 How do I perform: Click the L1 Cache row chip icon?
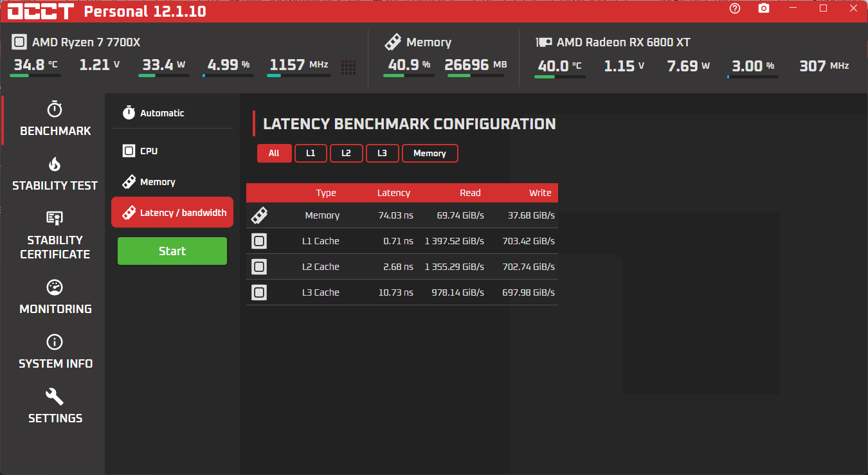click(x=259, y=241)
